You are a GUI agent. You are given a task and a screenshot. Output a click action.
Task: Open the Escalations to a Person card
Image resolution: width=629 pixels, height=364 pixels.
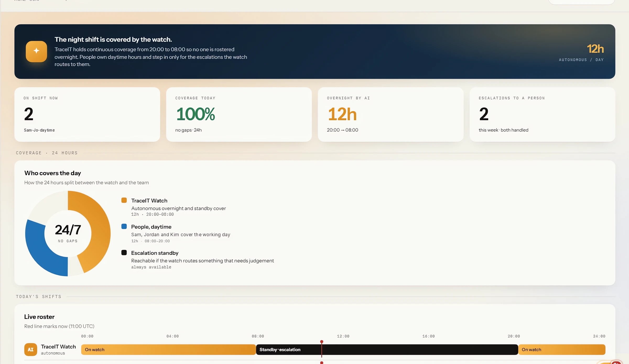click(x=542, y=114)
